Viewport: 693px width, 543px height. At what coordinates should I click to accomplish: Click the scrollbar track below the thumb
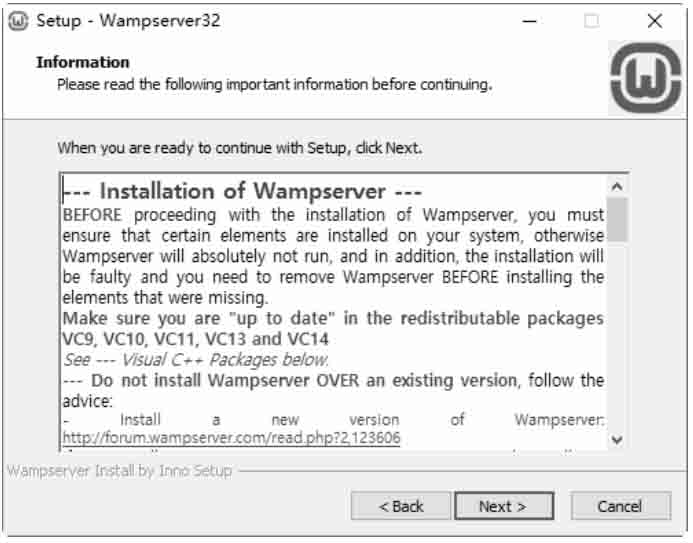[617, 336]
